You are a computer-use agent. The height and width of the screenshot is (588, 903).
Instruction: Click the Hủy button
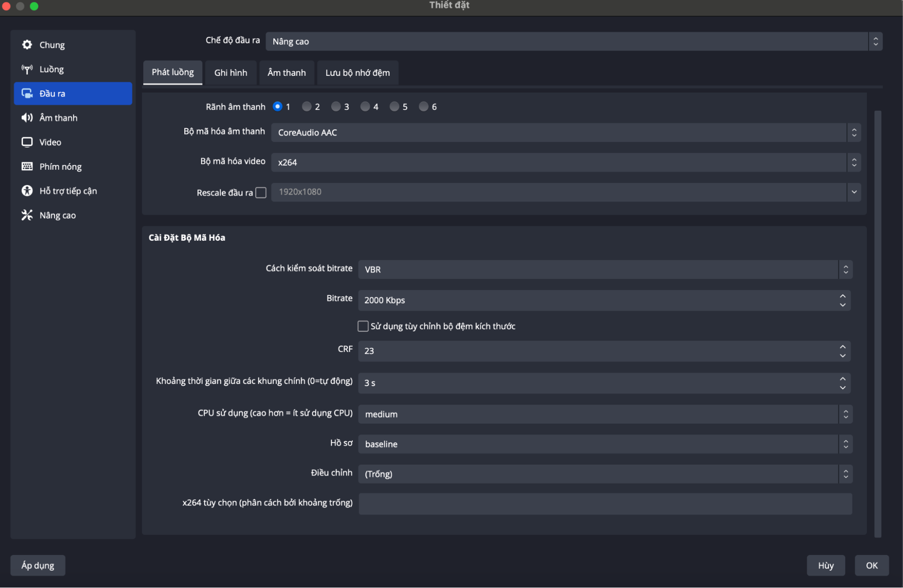click(826, 565)
